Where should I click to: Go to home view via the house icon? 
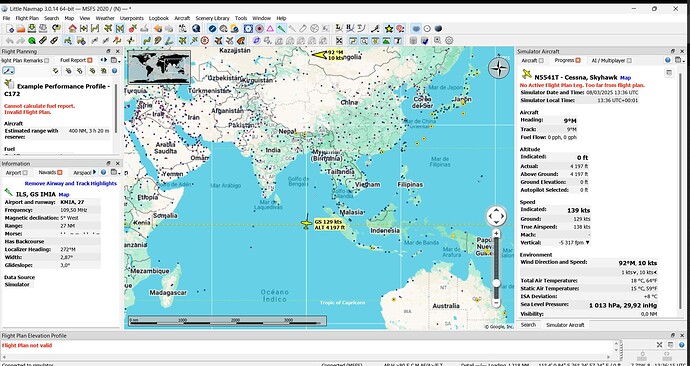point(73,29)
